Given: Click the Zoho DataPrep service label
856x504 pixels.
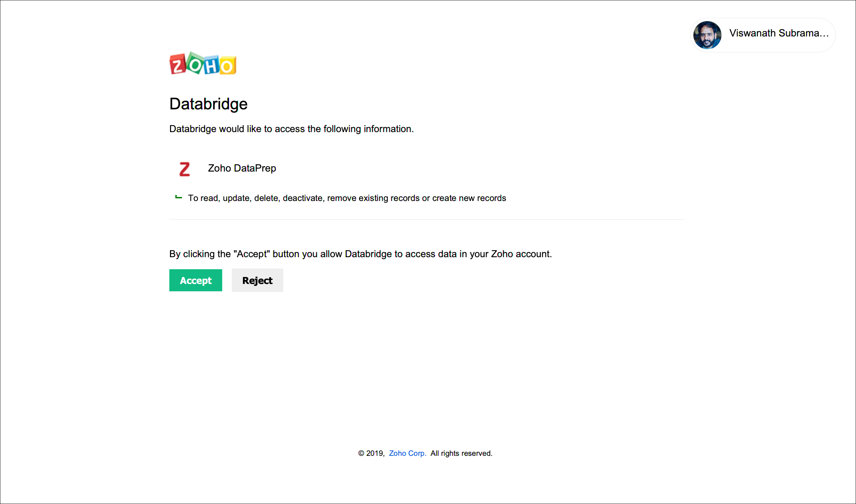Looking at the screenshot, I should [x=242, y=168].
